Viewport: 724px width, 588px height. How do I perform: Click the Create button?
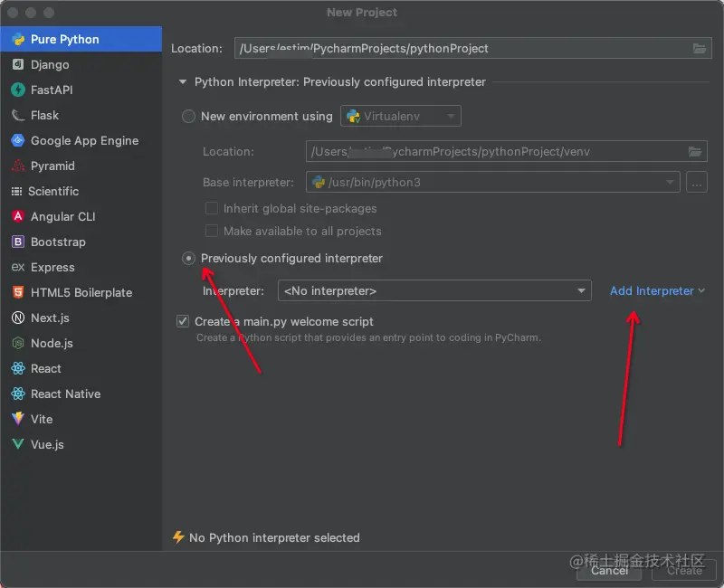click(684, 571)
